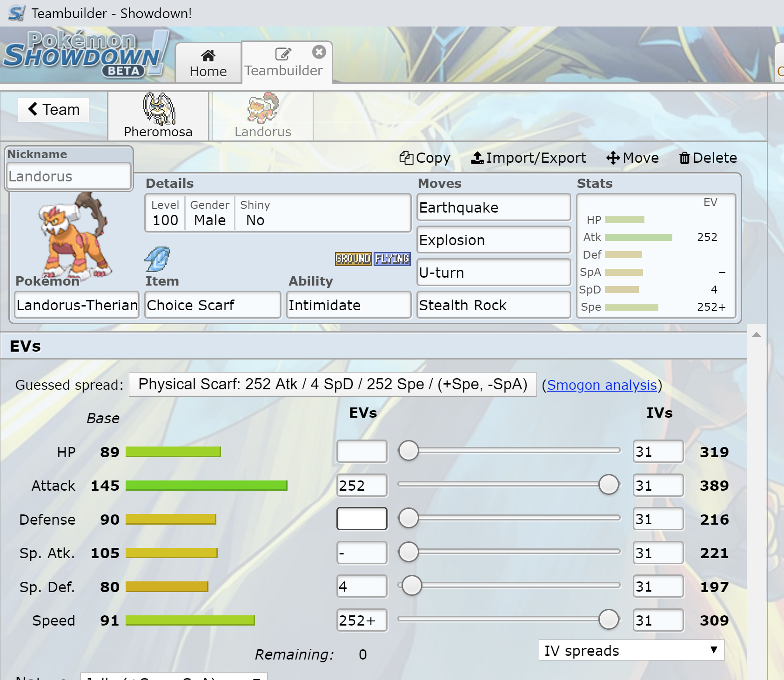Delete this Pokémon set

pyautogui.click(x=708, y=158)
